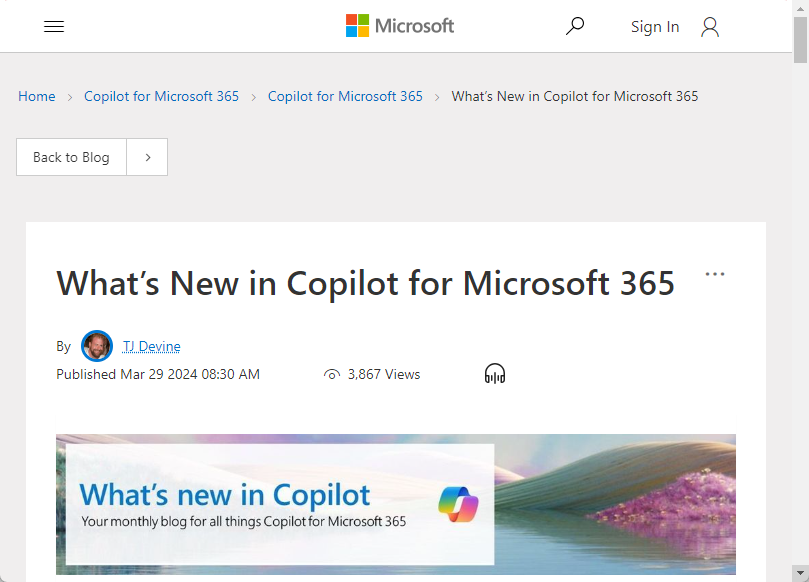Open the article options ellipsis
This screenshot has width=809, height=582.
coord(715,273)
